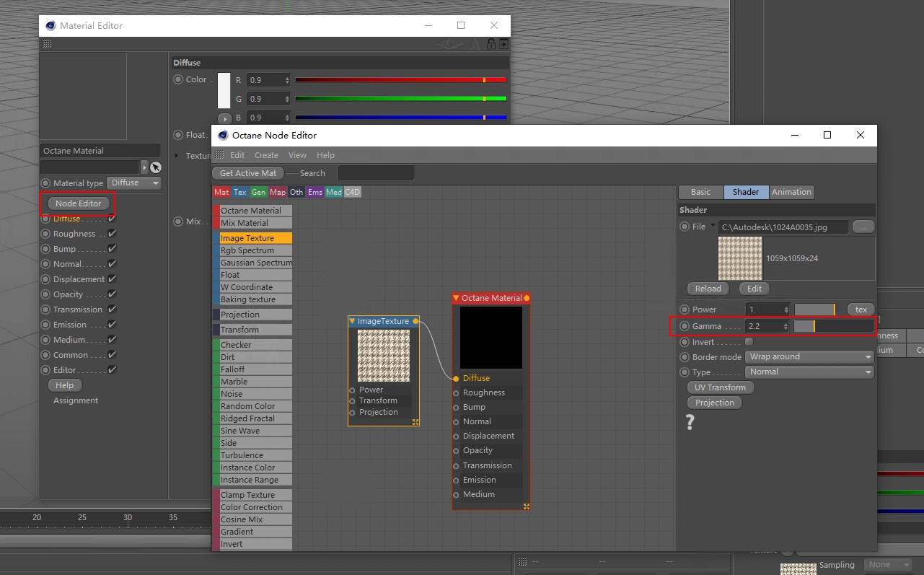Click the red R color slider

click(x=401, y=80)
